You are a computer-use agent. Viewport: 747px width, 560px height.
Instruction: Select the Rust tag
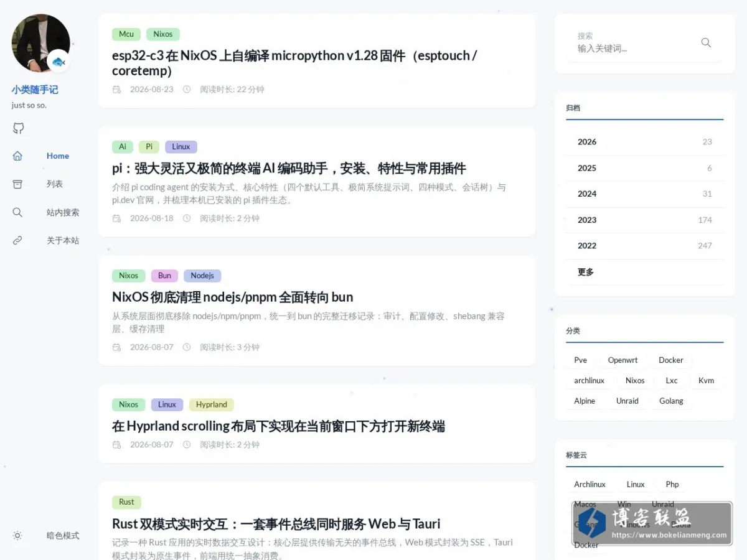click(x=126, y=502)
